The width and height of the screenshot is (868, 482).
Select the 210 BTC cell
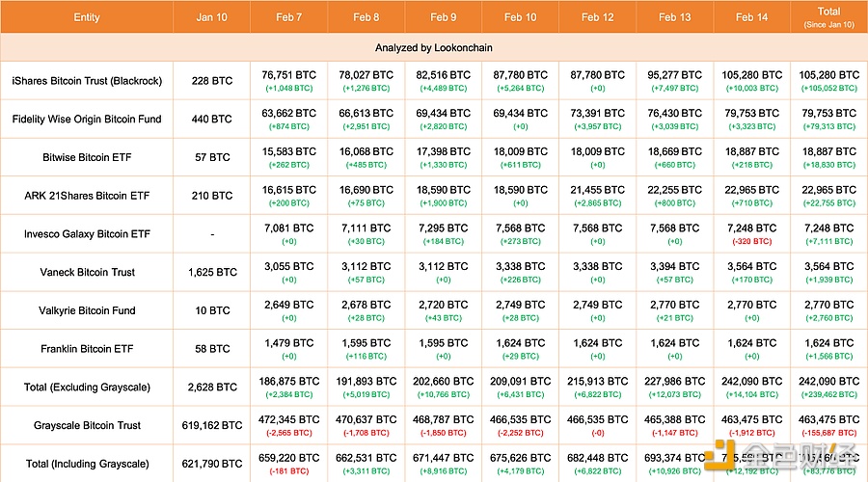[212, 196]
